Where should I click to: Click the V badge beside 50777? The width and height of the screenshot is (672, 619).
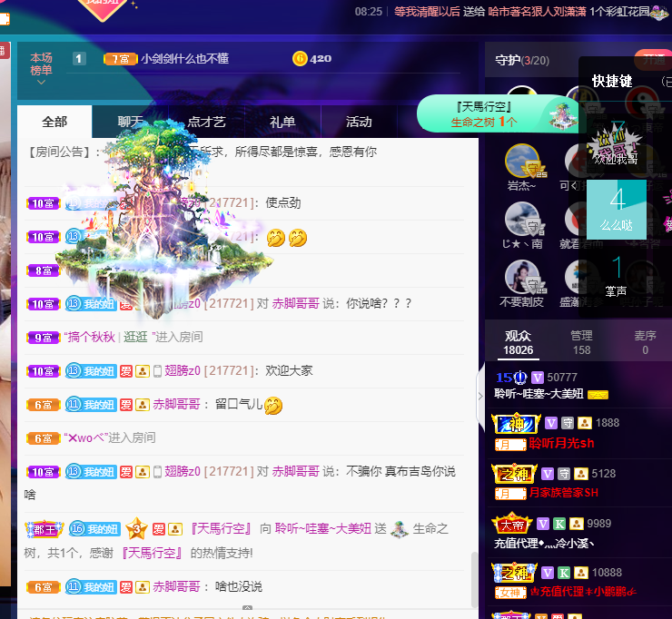point(538,378)
